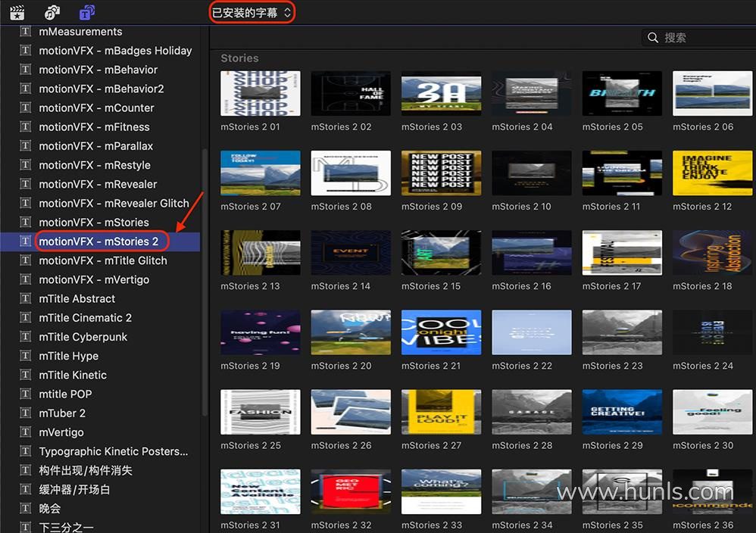Select the mStories 2 18 Inspiring Abstraction thumbnail

click(x=713, y=253)
